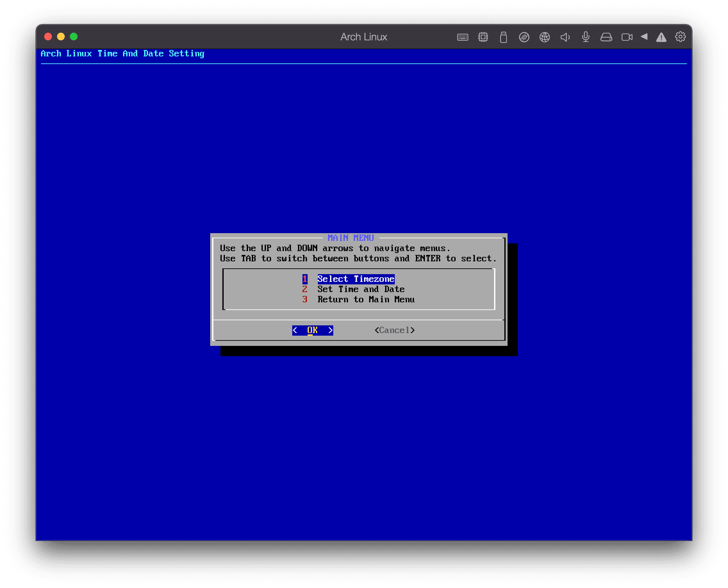Open the settings gear icon
Image resolution: width=728 pixels, height=588 pixels.
tap(680, 37)
